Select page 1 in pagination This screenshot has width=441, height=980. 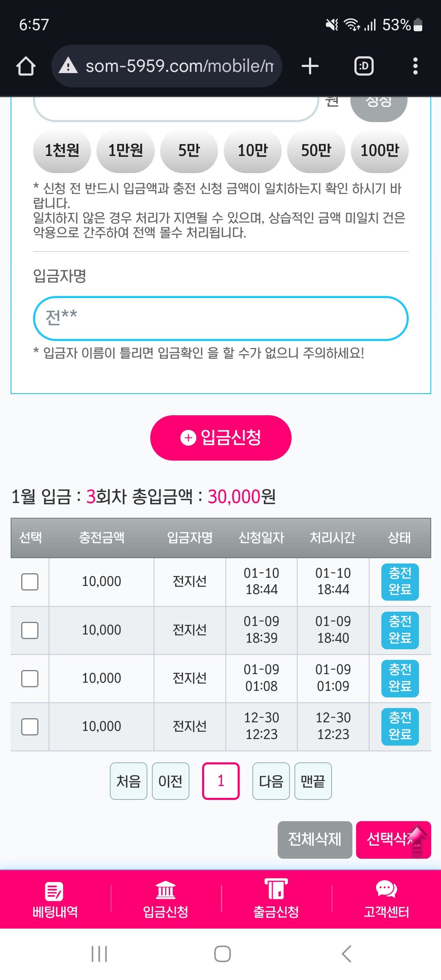pos(220,781)
